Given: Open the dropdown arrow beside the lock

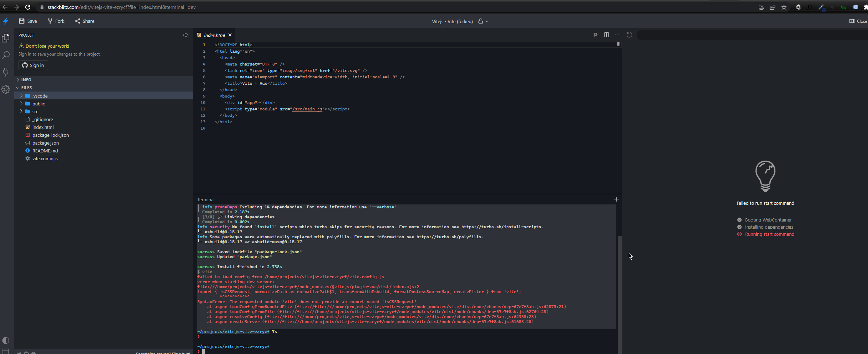Looking at the screenshot, I should (x=486, y=21).
